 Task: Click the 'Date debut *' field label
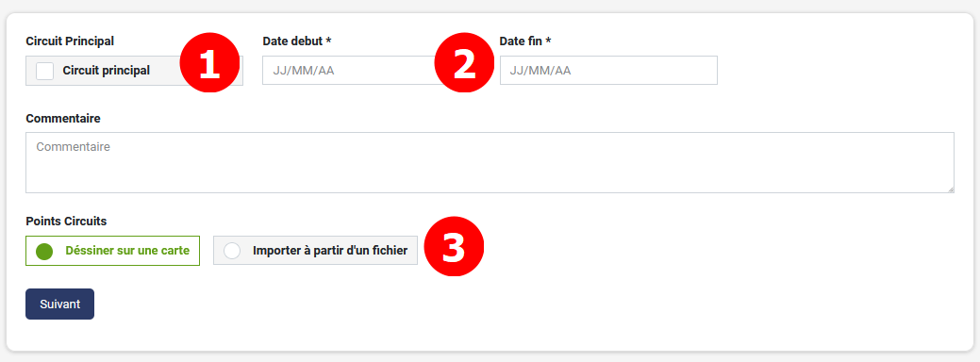tap(297, 41)
